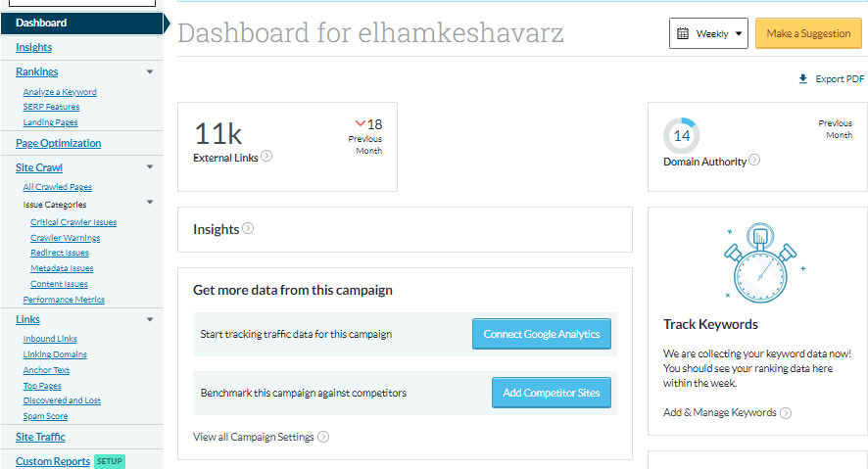Open Insights in the sidebar menu
This screenshot has width=868, height=469.
coord(34,47)
